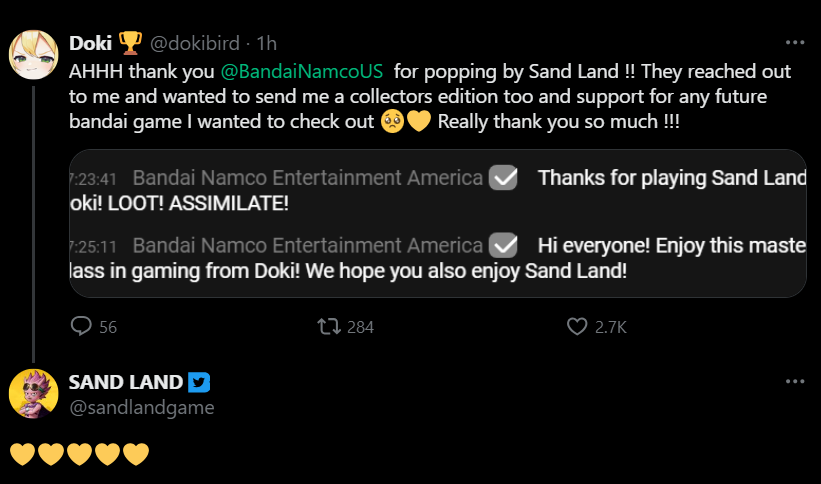This screenshot has height=484, width=821.
Task: Like Doki's tweet via the heart icon
Action: (577, 326)
